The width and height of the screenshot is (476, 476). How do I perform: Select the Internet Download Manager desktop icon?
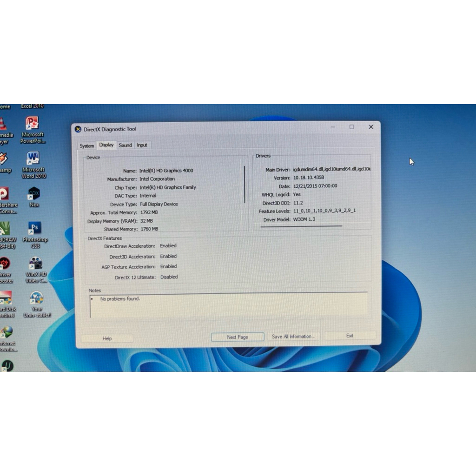pos(7,339)
